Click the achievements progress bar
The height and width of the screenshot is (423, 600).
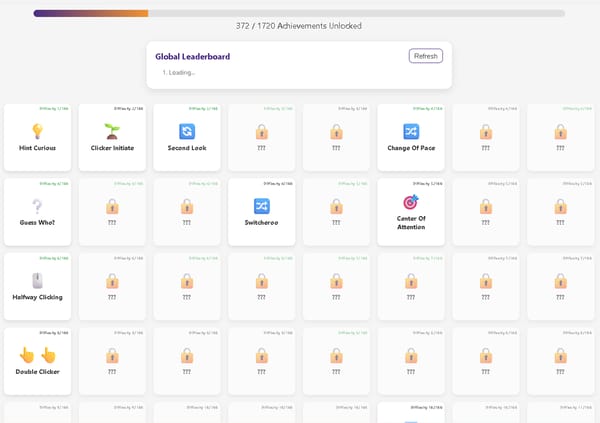(x=299, y=13)
